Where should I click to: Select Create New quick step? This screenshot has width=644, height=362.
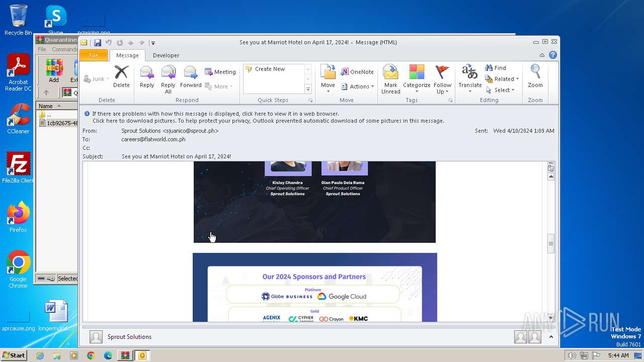[x=270, y=69]
